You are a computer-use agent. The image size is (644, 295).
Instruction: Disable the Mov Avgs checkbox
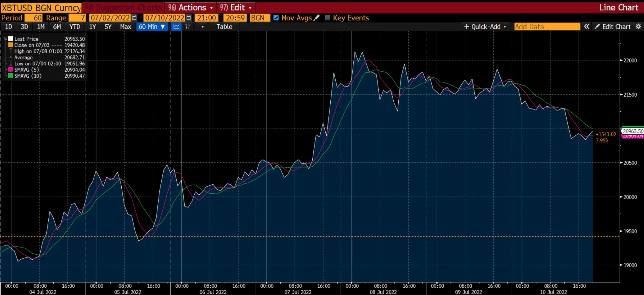(276, 18)
